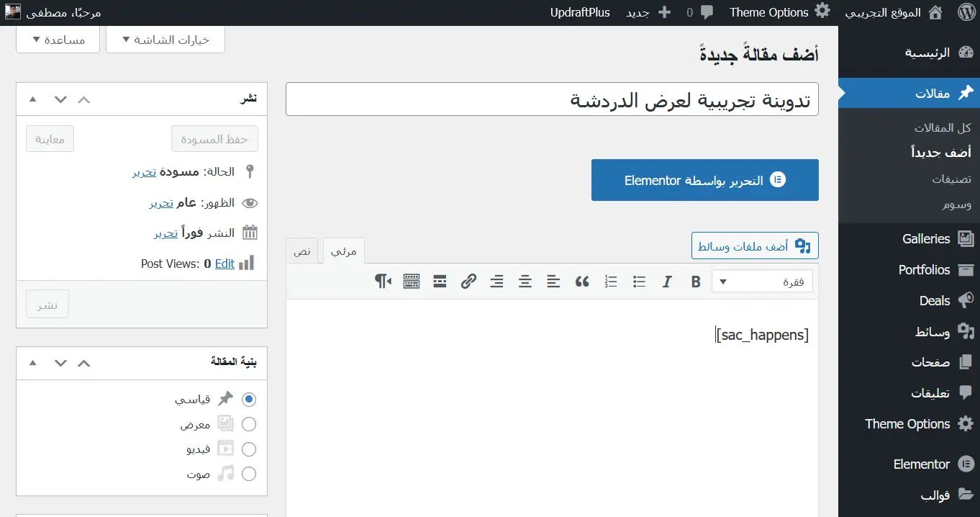Select the صوت (audio) post format
980x517 pixels.
pos(249,474)
